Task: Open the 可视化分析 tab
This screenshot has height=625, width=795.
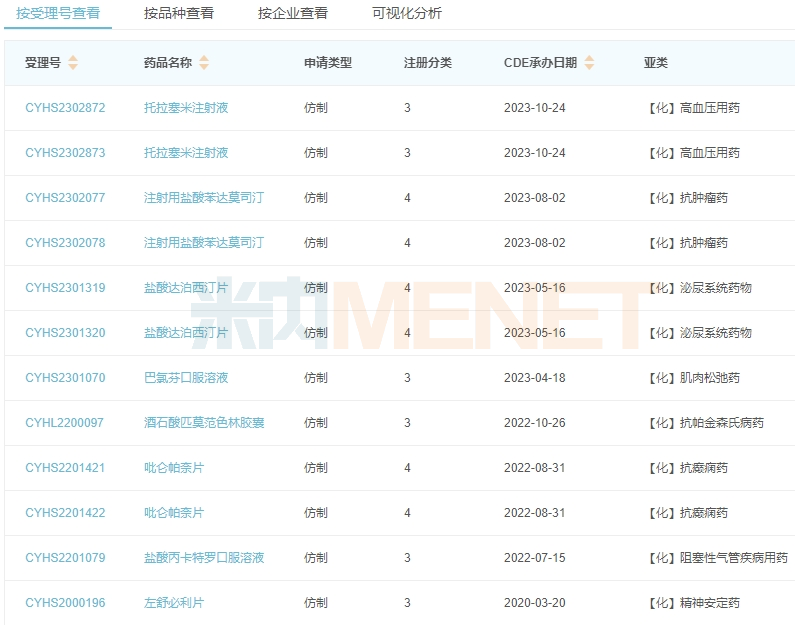Action: [x=406, y=13]
